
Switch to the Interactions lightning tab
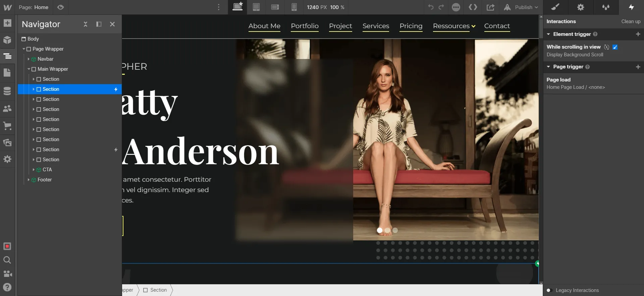(631, 7)
